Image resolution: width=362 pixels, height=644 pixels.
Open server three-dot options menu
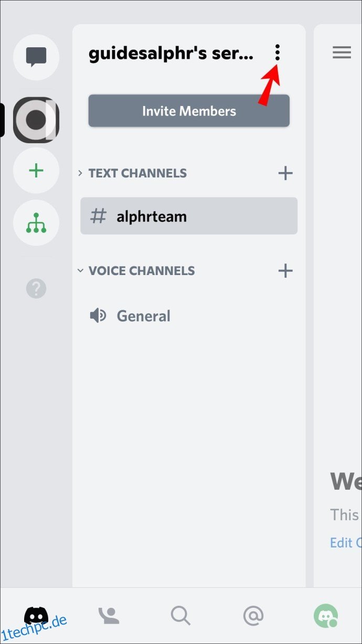[x=278, y=52]
